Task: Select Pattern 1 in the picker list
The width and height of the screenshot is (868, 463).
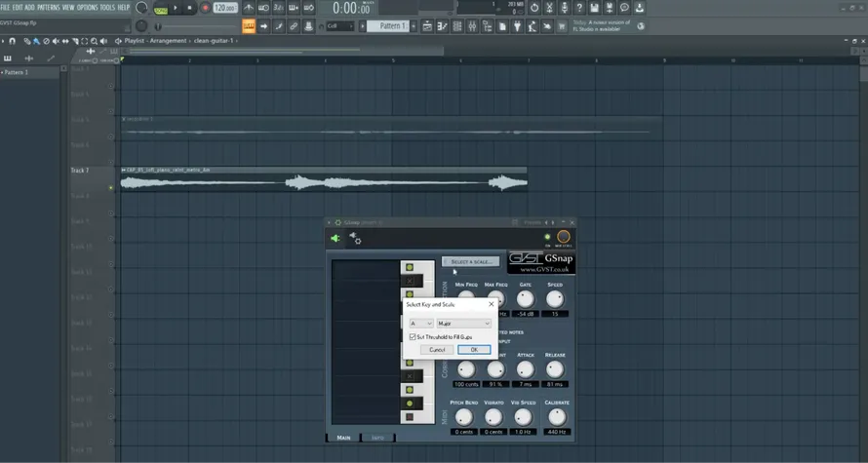Action: point(30,72)
